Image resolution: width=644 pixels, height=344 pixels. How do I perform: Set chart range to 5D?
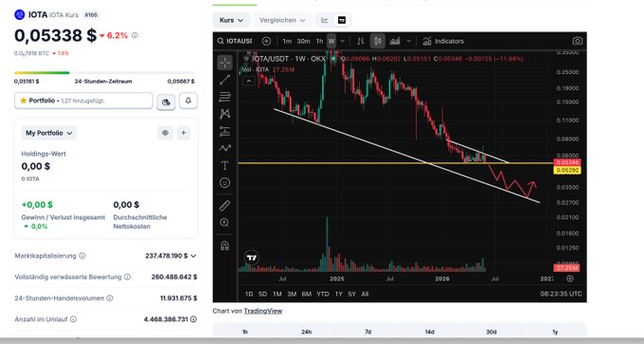(263, 294)
